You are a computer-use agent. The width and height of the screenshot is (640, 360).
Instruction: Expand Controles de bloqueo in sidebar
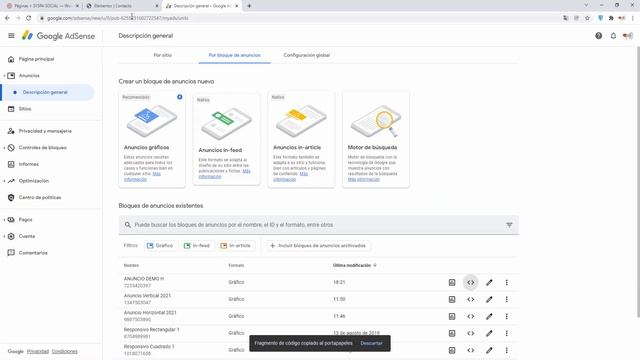pos(4,147)
